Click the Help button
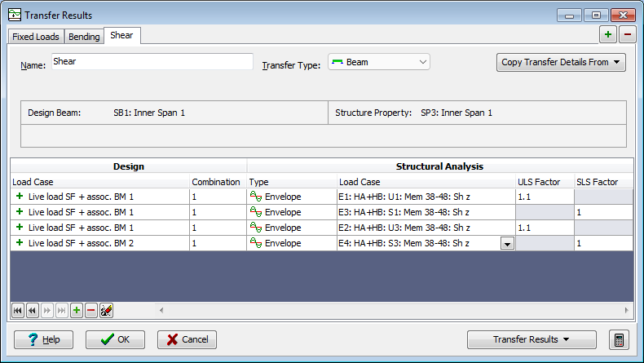 click(x=43, y=339)
